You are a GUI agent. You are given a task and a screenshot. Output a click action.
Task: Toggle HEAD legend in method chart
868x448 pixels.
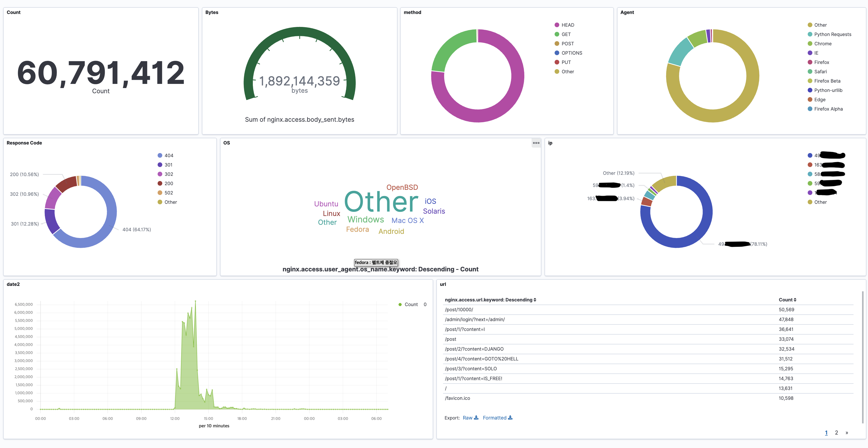(x=568, y=25)
